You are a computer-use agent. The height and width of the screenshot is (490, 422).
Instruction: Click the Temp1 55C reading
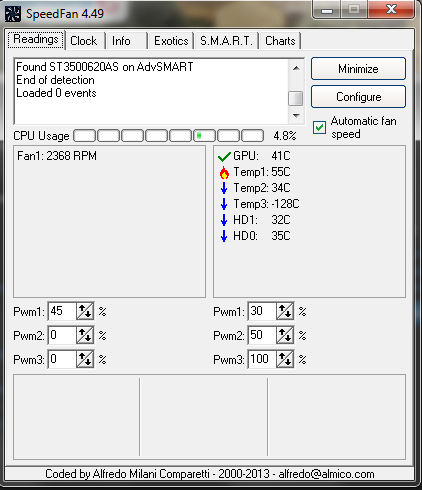262,172
